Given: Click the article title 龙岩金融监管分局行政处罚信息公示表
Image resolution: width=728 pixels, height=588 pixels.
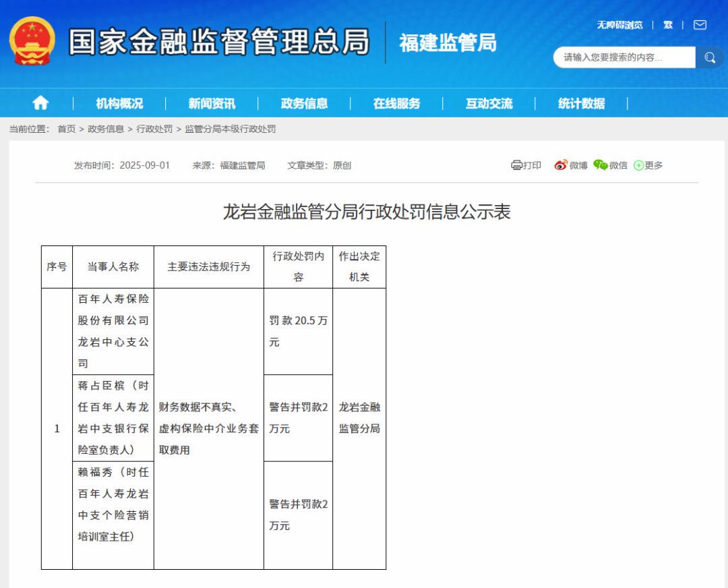Looking at the screenshot, I should (367, 212).
